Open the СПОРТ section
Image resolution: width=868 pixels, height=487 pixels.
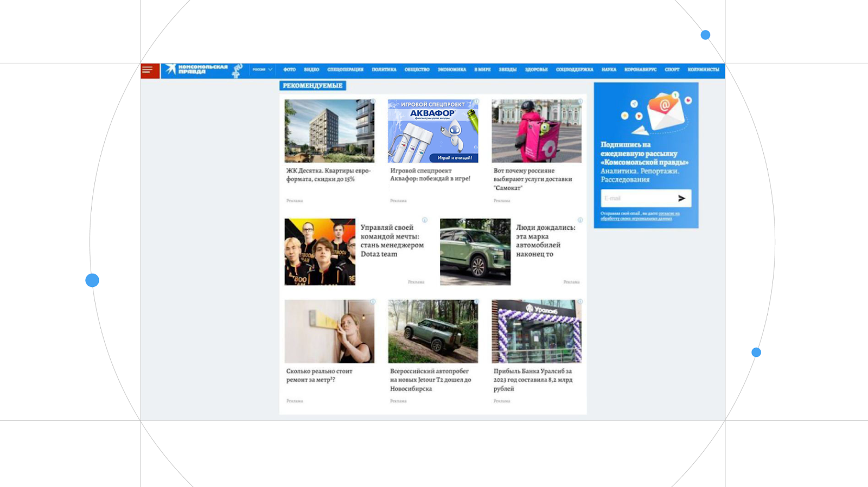pyautogui.click(x=672, y=69)
